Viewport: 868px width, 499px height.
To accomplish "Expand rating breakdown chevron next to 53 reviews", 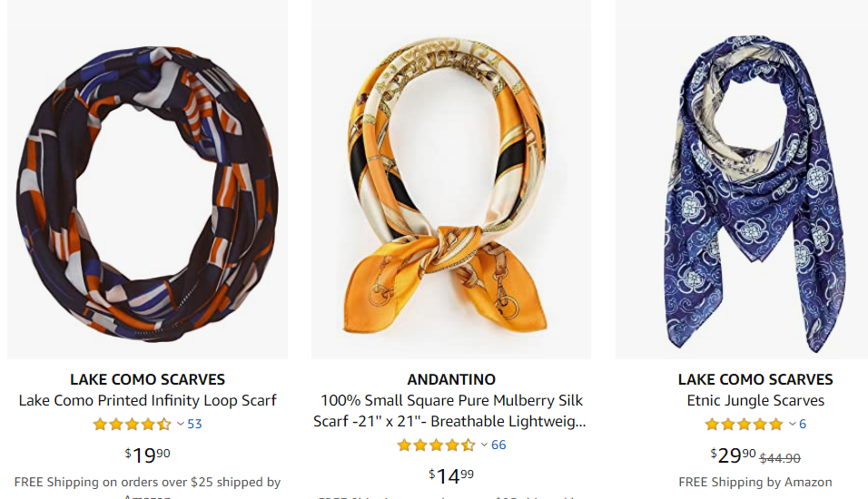I will coord(181,425).
